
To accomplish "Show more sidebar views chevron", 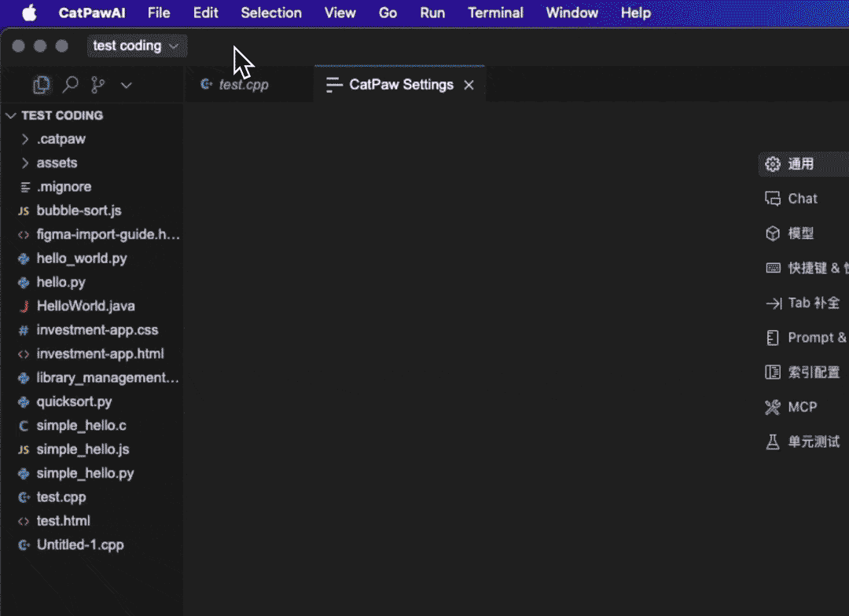I will click(126, 85).
